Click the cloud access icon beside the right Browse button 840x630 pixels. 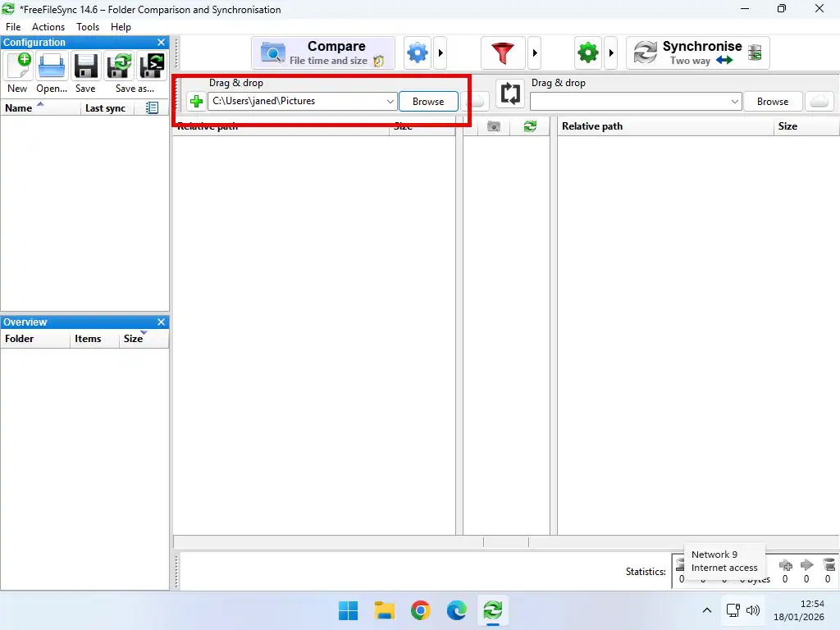tap(819, 101)
